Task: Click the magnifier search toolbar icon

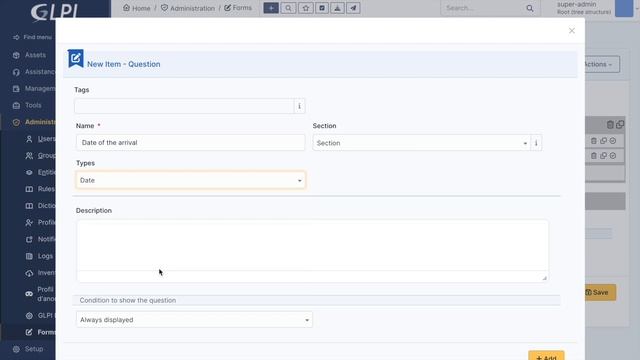Action: [288, 8]
